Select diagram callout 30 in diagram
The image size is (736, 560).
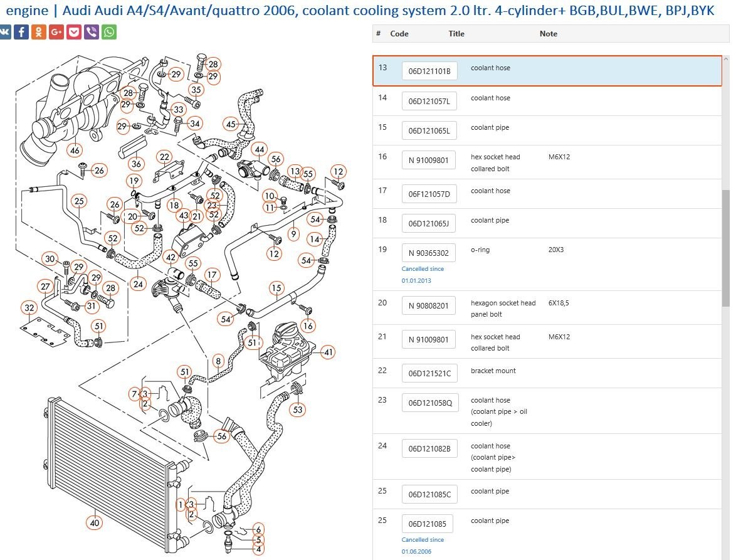click(50, 258)
